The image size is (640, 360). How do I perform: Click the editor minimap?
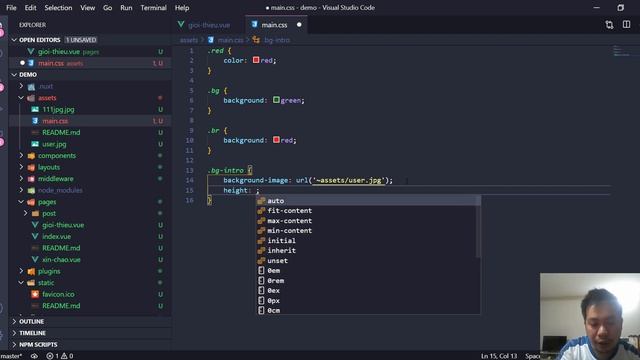pyautogui.click(x=621, y=51)
